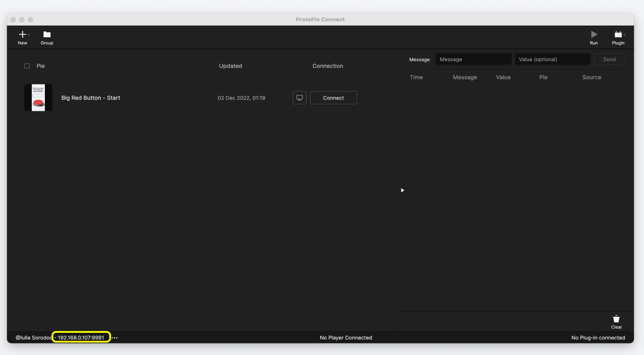Open the Plugin panel icon
This screenshot has width=644, height=355.
pyautogui.click(x=617, y=34)
